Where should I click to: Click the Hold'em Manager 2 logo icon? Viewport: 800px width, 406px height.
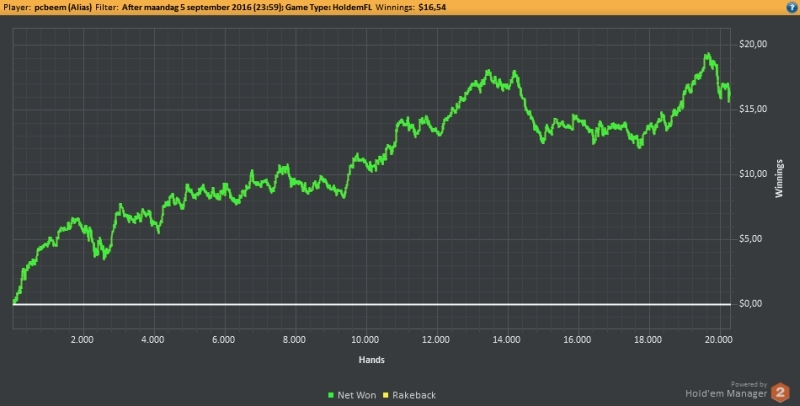click(x=780, y=393)
